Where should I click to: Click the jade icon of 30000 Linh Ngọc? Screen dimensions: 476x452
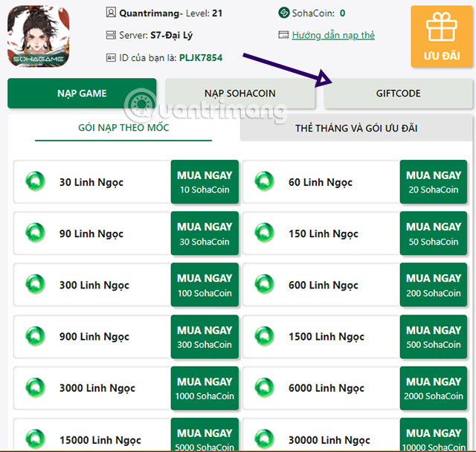coord(265,439)
